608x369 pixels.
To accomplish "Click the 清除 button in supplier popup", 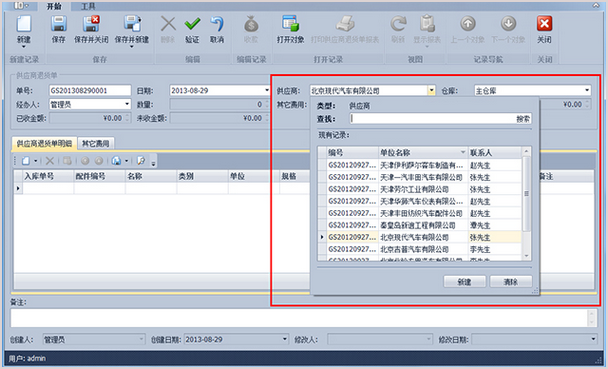I will click(x=511, y=282).
